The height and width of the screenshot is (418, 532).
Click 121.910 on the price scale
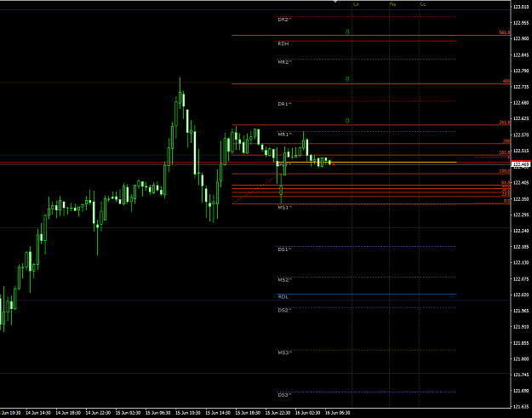pyautogui.click(x=521, y=327)
